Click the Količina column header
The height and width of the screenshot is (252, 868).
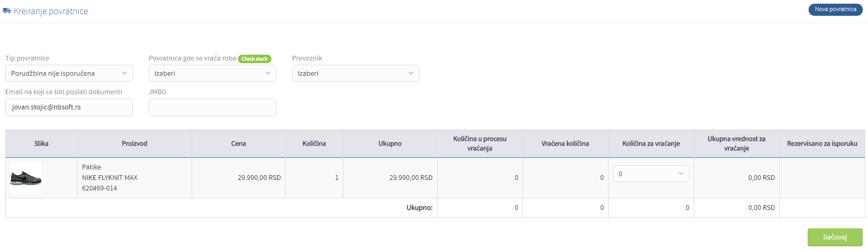point(314,144)
